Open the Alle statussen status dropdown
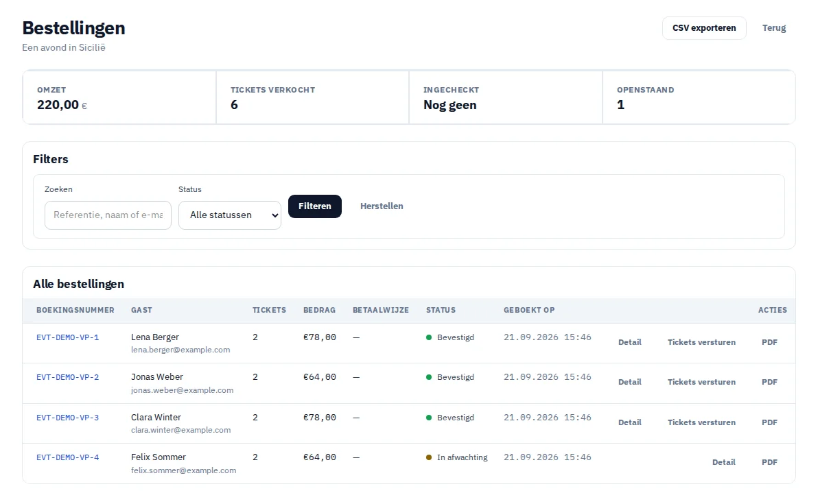This screenshot has height=504, width=818. tap(229, 215)
